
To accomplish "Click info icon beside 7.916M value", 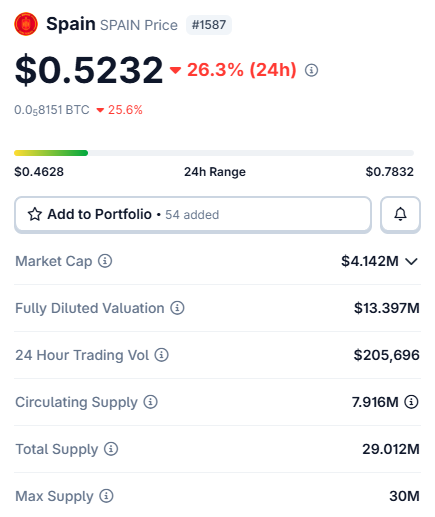I will [x=411, y=402].
